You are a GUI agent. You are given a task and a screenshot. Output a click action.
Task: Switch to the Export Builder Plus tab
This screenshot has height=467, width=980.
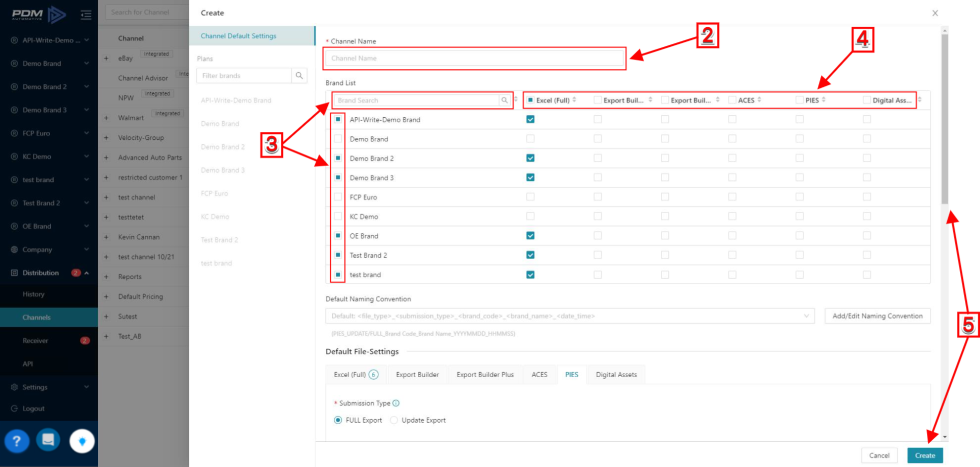485,375
